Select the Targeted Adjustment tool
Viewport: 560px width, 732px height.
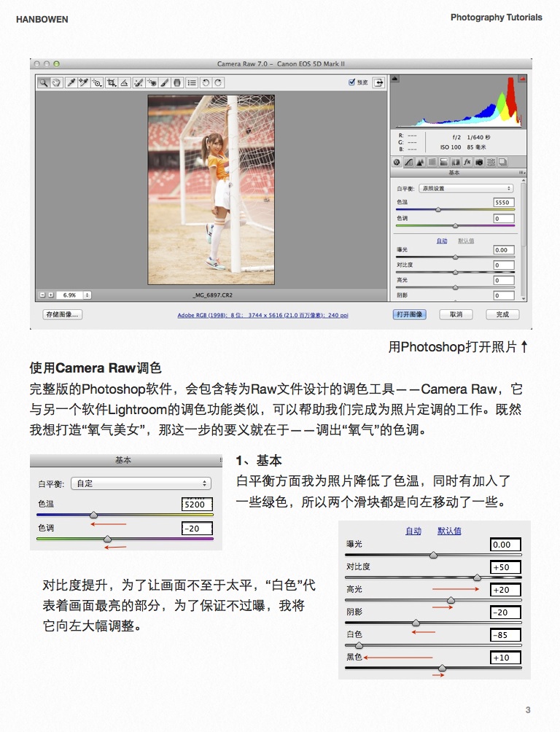click(97, 82)
